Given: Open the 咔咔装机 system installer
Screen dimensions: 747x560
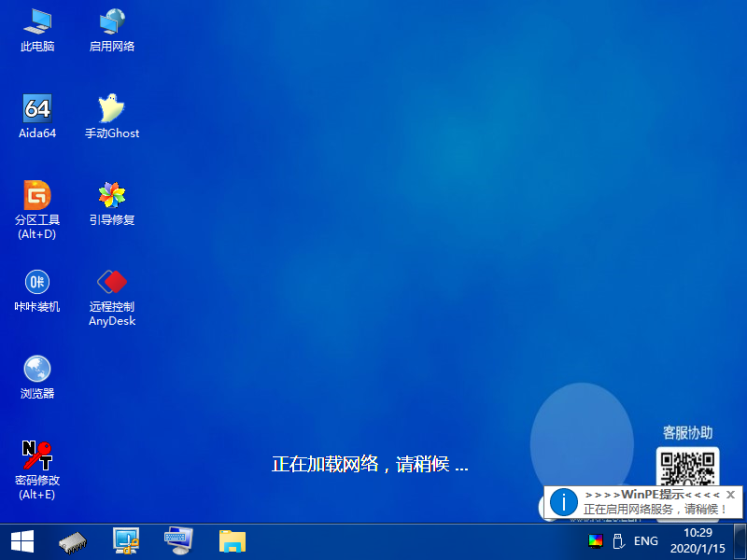Looking at the screenshot, I should [x=37, y=285].
